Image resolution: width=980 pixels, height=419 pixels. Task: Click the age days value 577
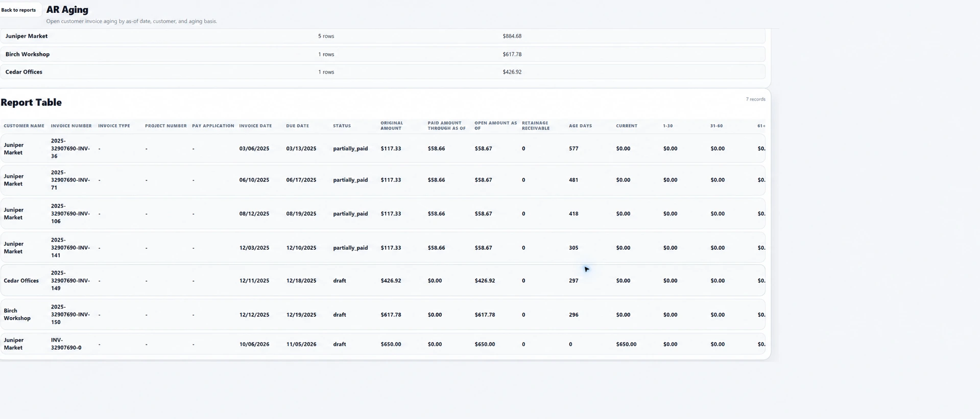(x=573, y=149)
